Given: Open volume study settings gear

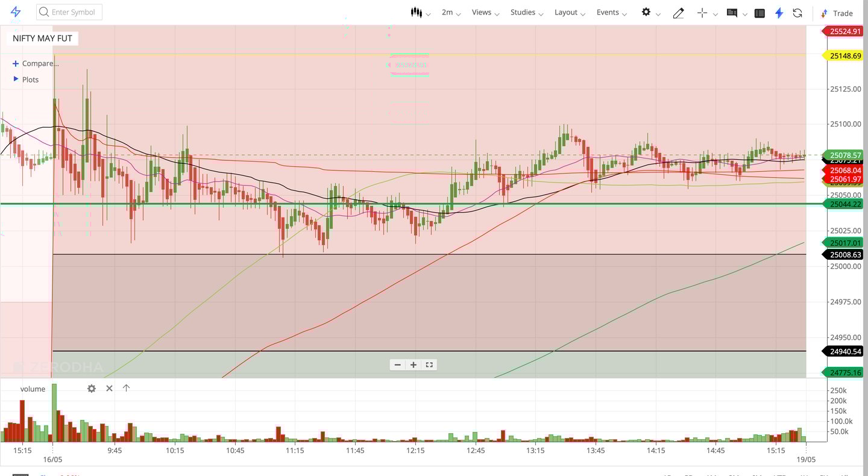Looking at the screenshot, I should (x=92, y=389).
